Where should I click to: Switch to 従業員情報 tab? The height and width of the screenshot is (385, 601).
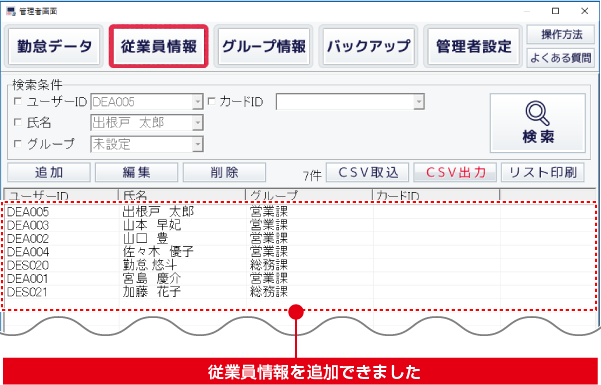point(159,46)
